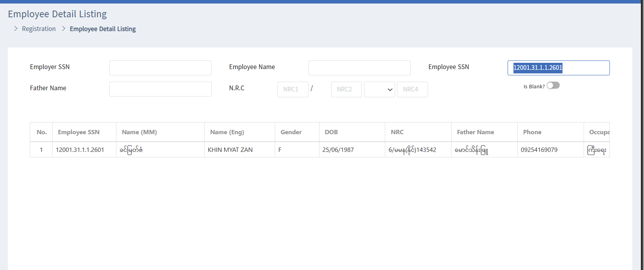Focus the Employer SSN input field

pos(160,68)
